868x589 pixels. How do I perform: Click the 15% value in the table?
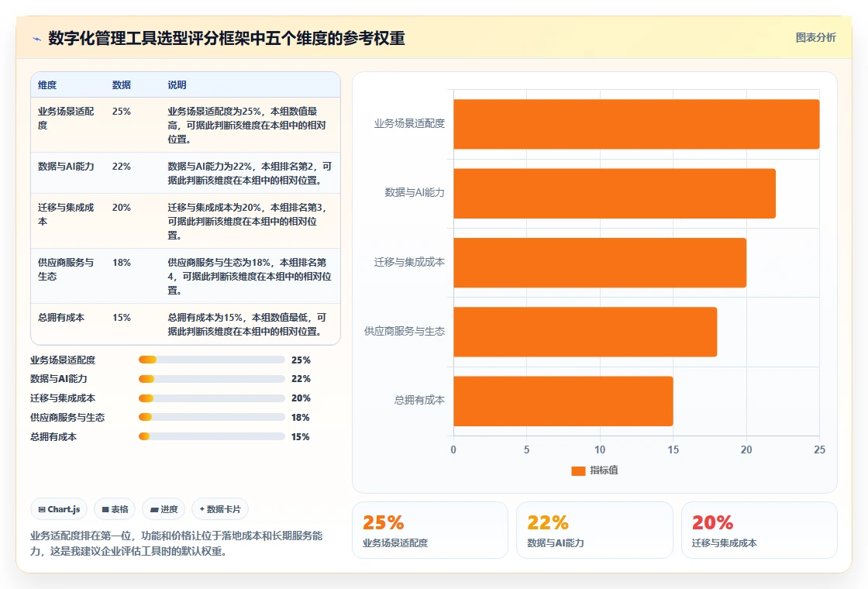pyautogui.click(x=121, y=318)
